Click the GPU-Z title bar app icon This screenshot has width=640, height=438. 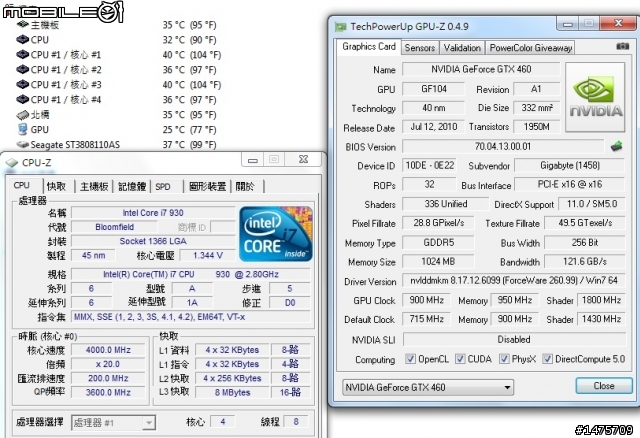[340, 27]
